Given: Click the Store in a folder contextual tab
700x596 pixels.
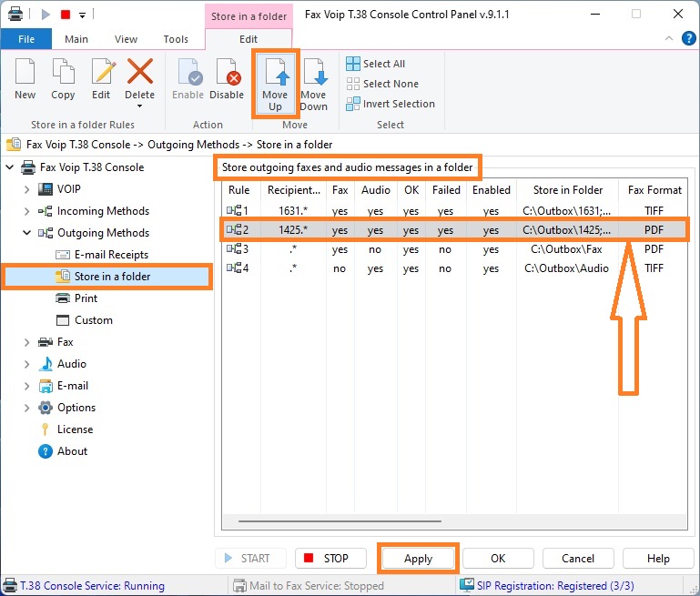Looking at the screenshot, I should [x=249, y=16].
